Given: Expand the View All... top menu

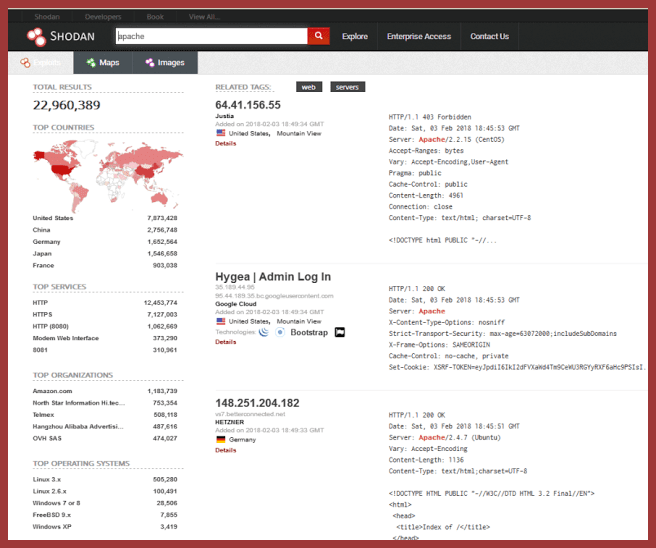Looking at the screenshot, I should [x=204, y=17].
